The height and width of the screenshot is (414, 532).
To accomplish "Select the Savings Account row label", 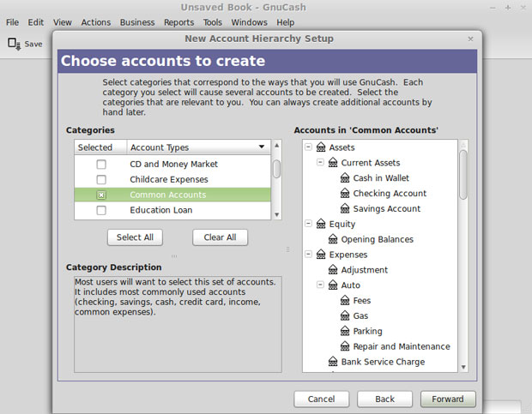I will point(386,208).
